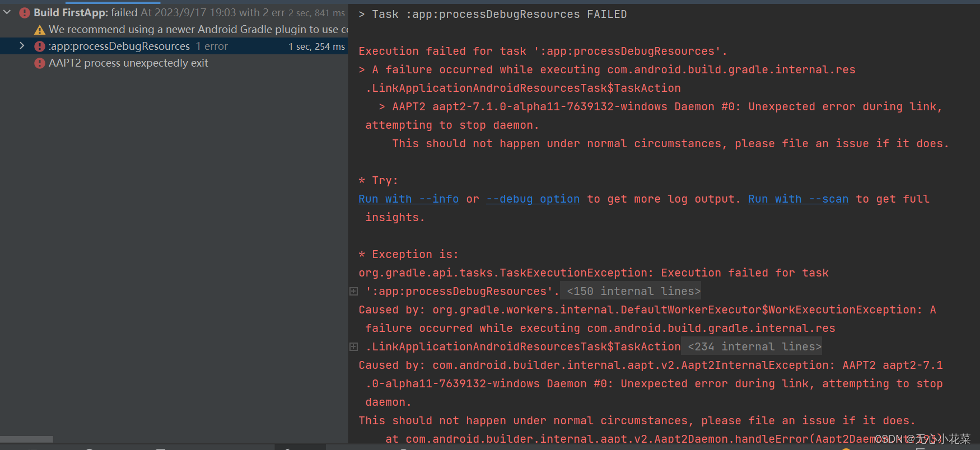Select the :app:processDebugResources 1 error row

coord(174,46)
